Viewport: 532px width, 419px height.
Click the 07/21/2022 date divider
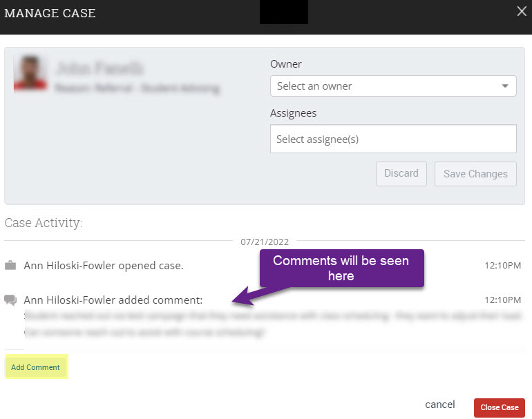265,242
